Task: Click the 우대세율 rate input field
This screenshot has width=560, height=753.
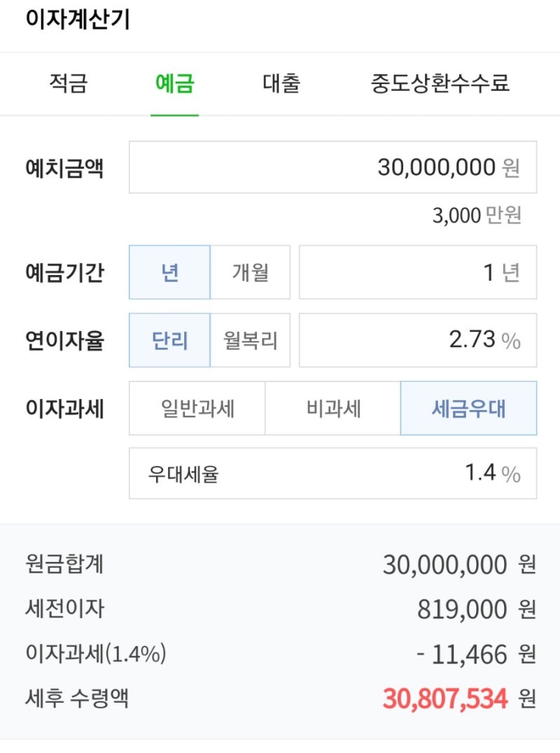Action: coord(332,474)
